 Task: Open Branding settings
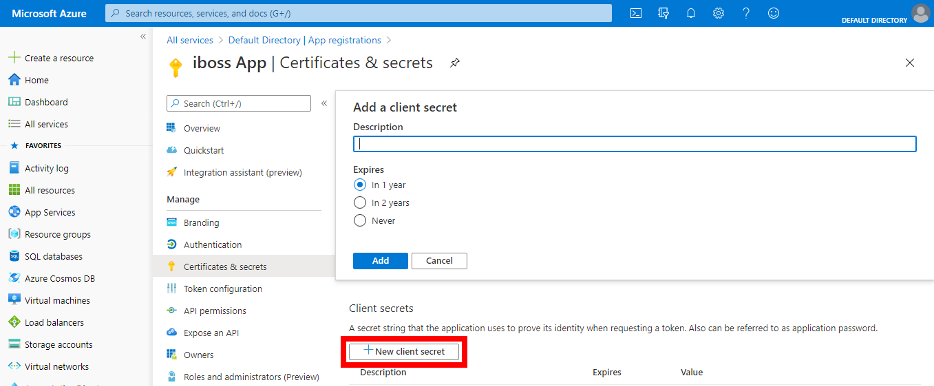click(x=192, y=222)
